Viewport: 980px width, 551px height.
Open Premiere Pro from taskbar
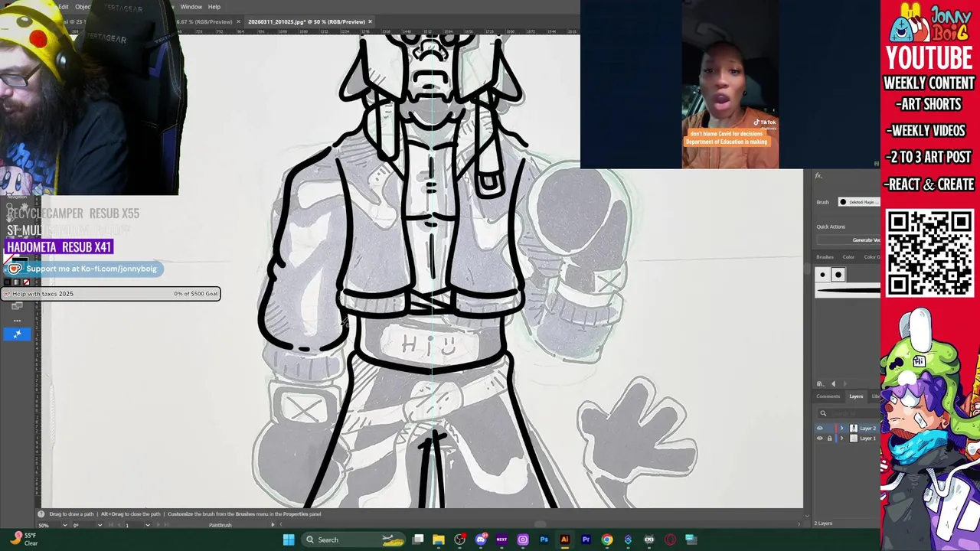pyautogui.click(x=586, y=540)
